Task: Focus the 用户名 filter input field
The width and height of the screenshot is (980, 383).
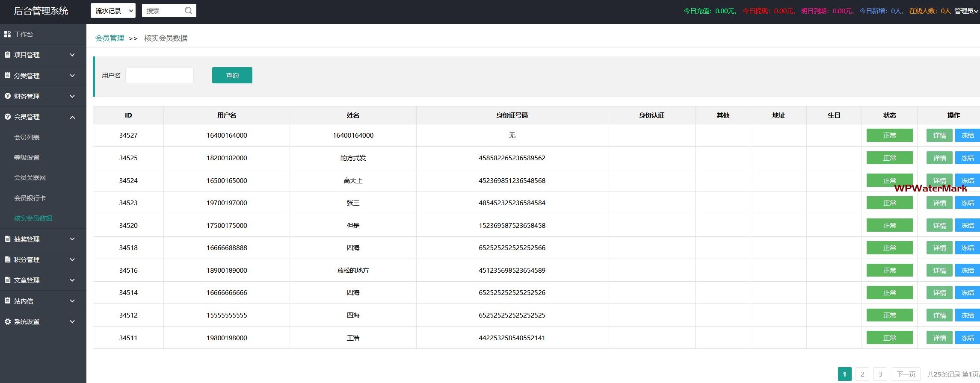Action: 160,75
